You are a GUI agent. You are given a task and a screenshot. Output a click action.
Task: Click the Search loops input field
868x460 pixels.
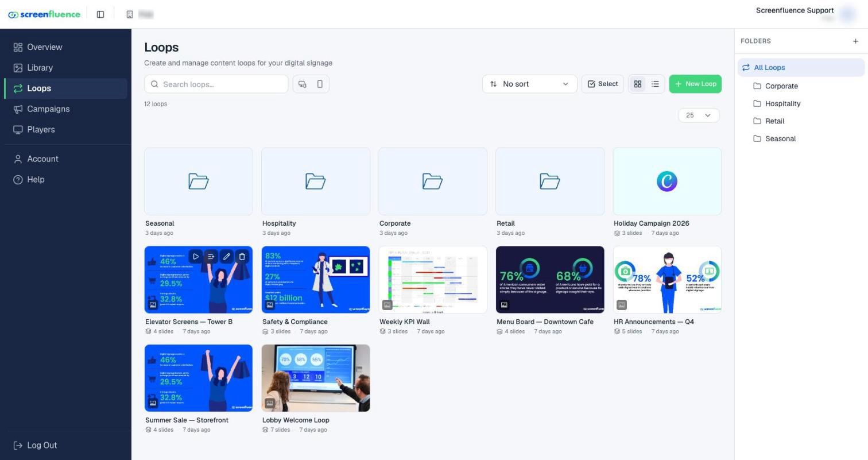(x=216, y=84)
